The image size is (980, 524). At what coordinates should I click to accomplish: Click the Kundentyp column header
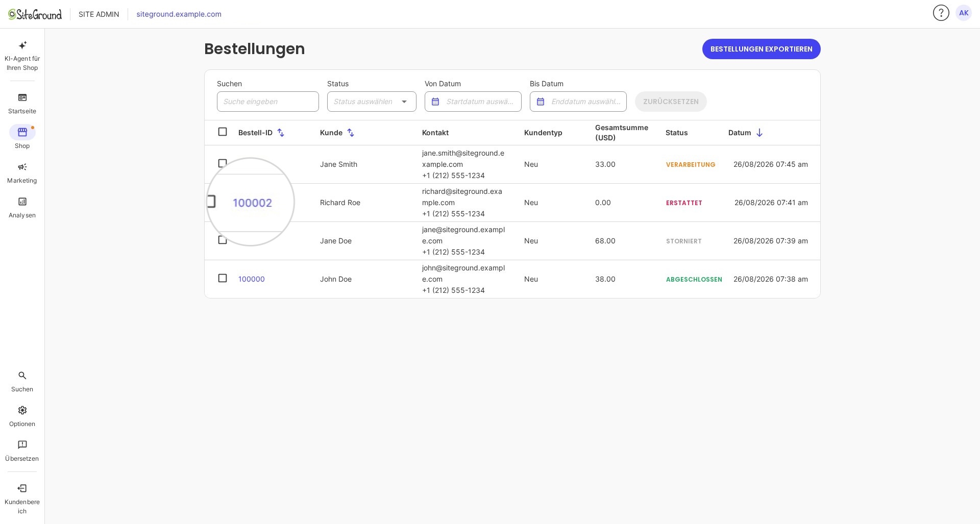[543, 133]
